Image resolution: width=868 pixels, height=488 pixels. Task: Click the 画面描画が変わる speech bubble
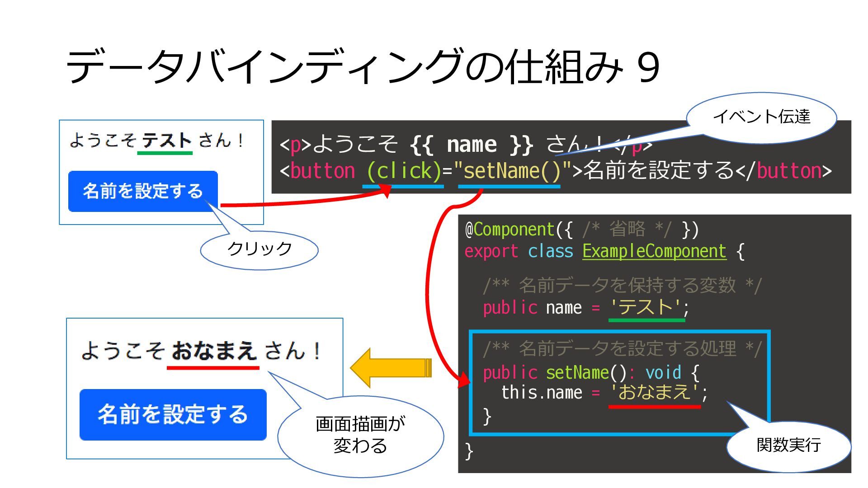[x=360, y=435]
